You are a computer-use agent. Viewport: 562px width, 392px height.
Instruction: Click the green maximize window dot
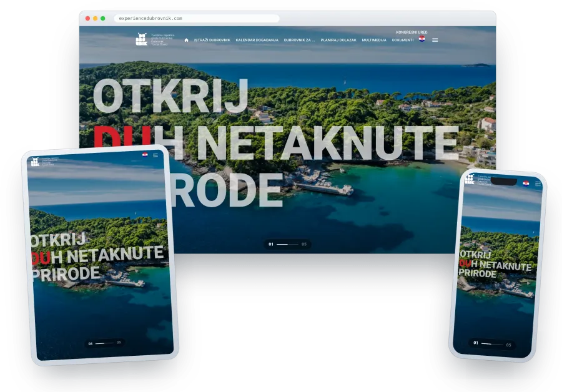[103, 18]
